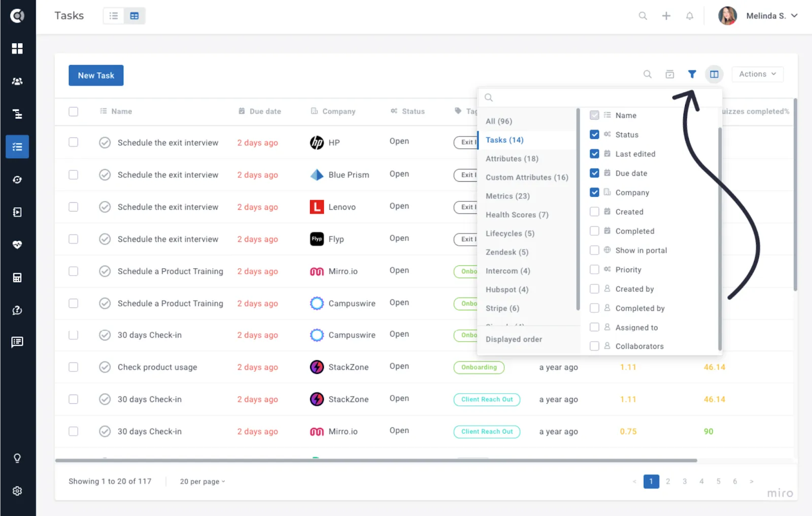Click the archive box icon in table toolbar
812x516 pixels.
click(670, 74)
